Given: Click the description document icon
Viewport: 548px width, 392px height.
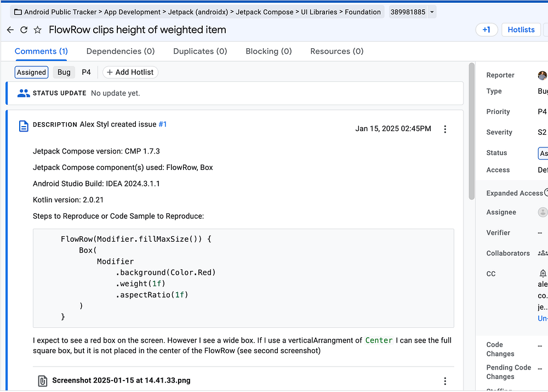Looking at the screenshot, I should coord(24,126).
